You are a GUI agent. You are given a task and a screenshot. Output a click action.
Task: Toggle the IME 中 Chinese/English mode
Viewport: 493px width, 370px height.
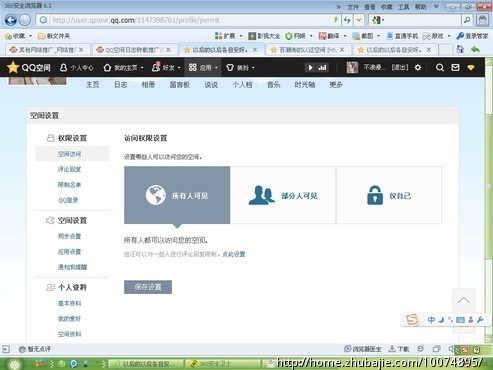pyautogui.click(x=431, y=320)
